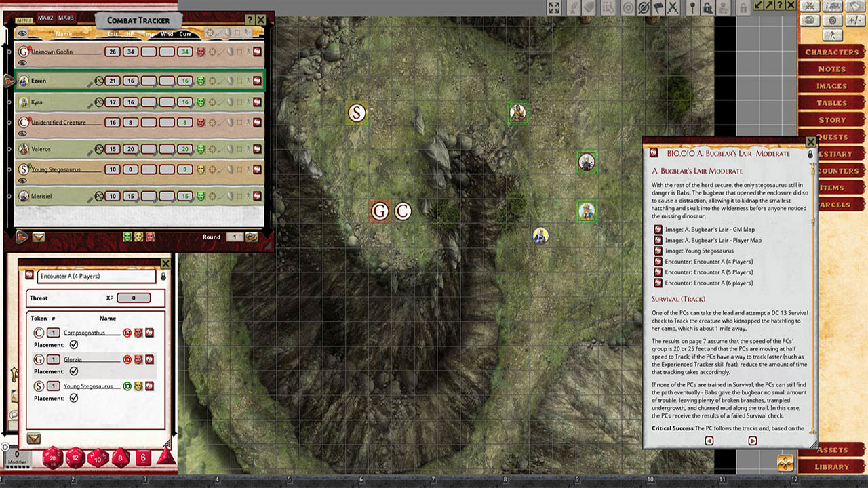Click the Threat XP value field
The width and height of the screenshot is (868, 488).
(133, 298)
